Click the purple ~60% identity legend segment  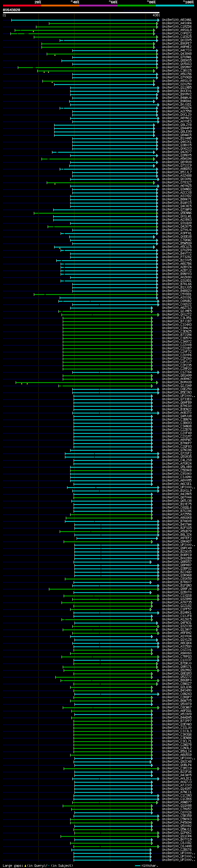click(98, 6)
